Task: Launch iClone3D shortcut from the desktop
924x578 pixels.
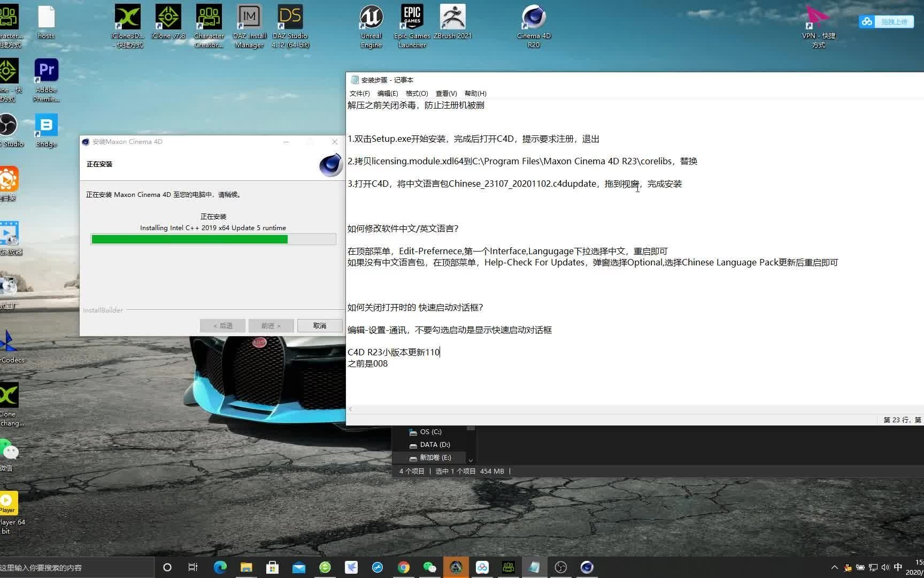Action: pos(128,26)
